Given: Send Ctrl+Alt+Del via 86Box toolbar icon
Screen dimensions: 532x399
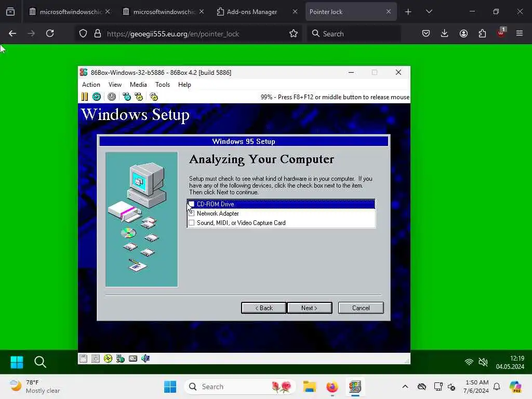Looking at the screenshot, I should [127, 97].
